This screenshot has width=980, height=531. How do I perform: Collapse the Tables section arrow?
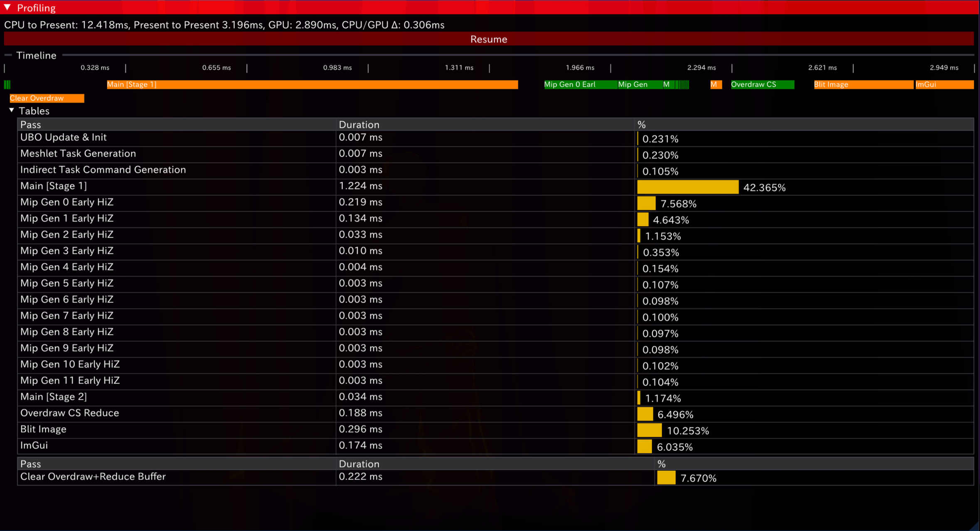(x=12, y=111)
